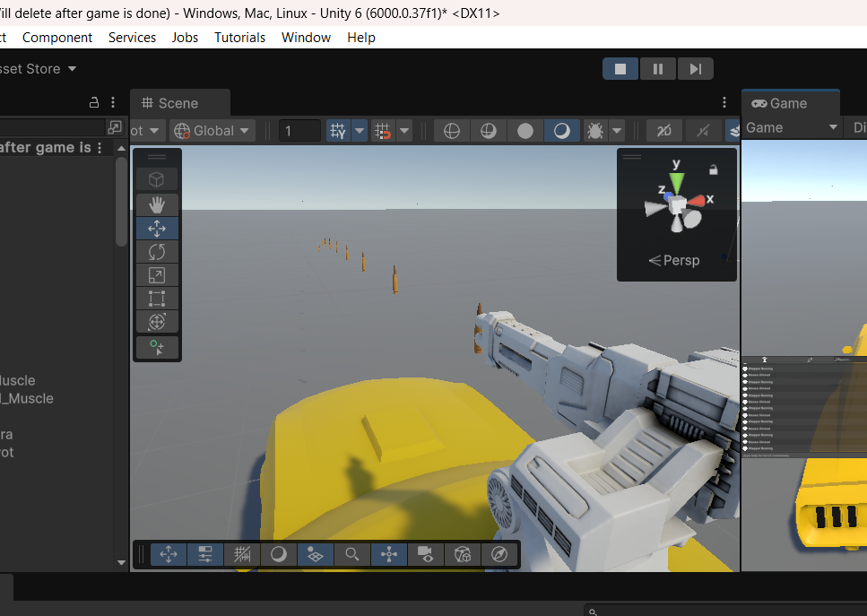Click the Hierarchy scroll down arrow
The image size is (867, 616).
[x=122, y=563]
